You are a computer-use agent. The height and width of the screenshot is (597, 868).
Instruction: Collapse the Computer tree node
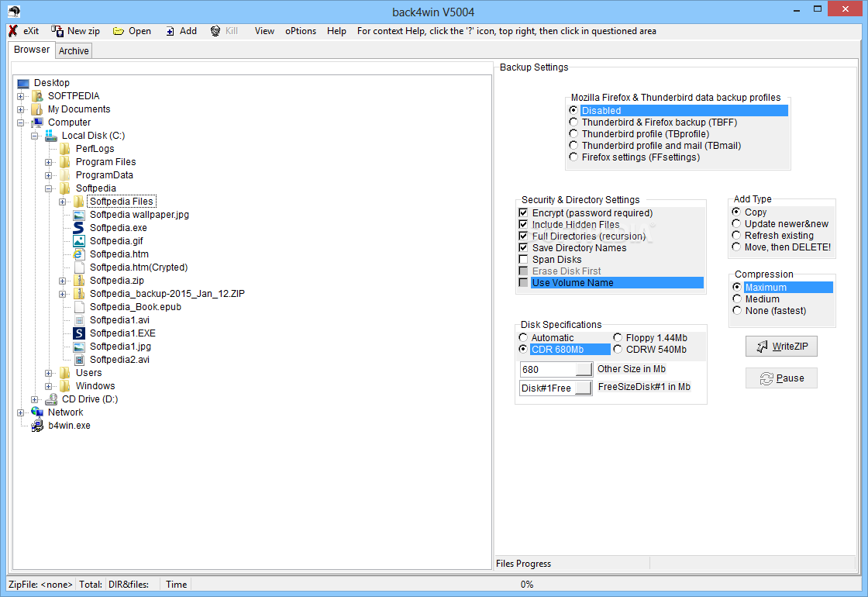[x=20, y=123]
